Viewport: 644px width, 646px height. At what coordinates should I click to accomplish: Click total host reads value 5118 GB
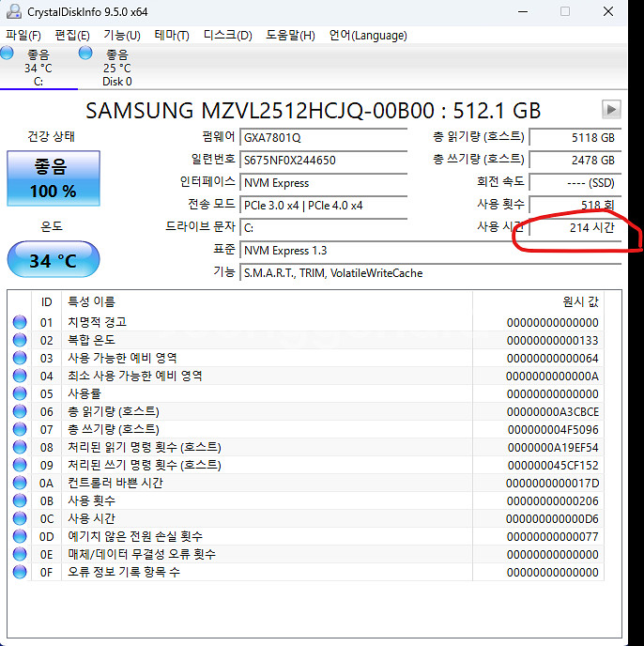click(575, 138)
